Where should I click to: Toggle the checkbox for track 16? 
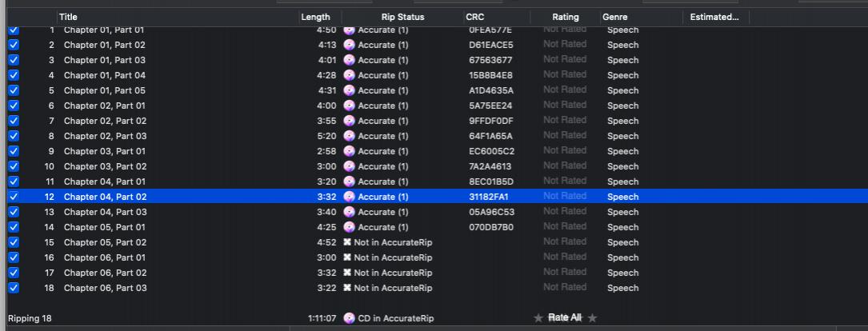[13, 257]
